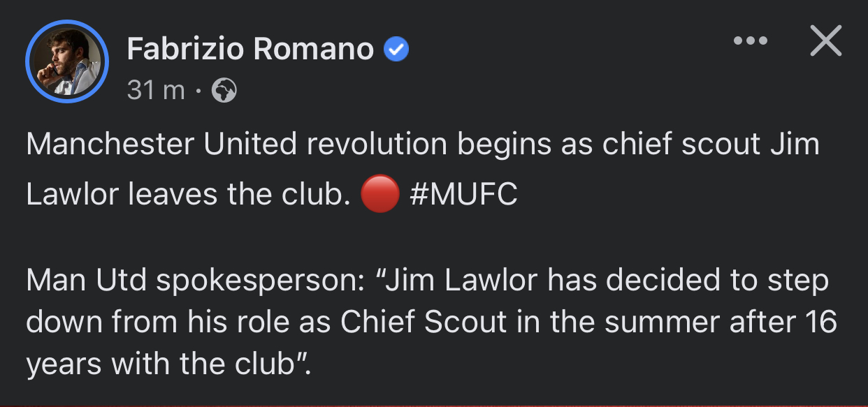
Task: Open the Fabrizio Romano profile name link
Action: tap(250, 49)
